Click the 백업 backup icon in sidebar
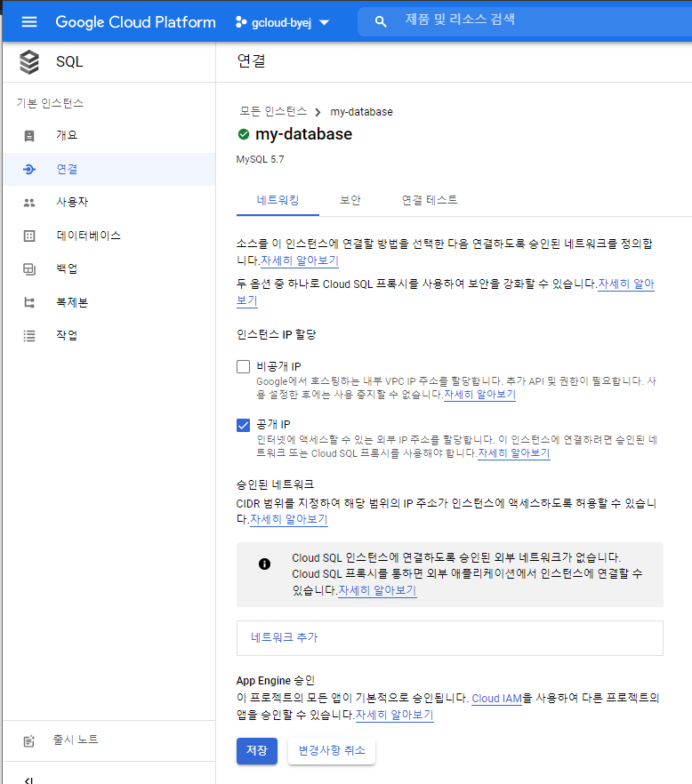 [29, 269]
